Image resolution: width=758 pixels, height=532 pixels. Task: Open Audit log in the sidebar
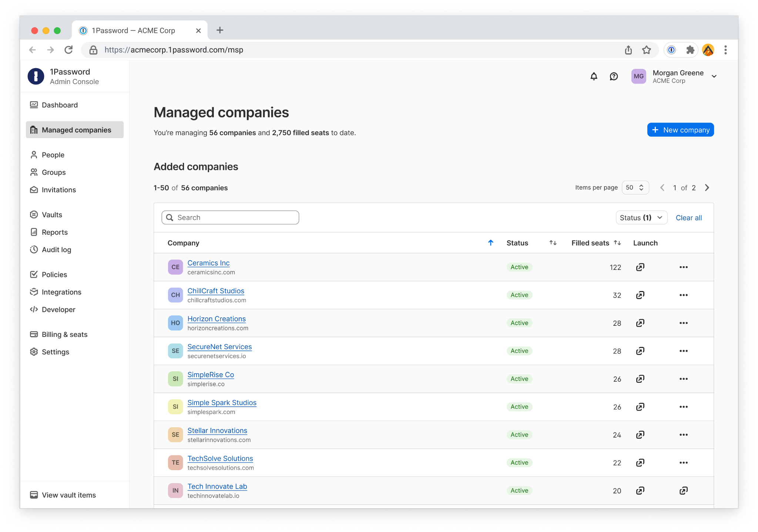(56, 250)
